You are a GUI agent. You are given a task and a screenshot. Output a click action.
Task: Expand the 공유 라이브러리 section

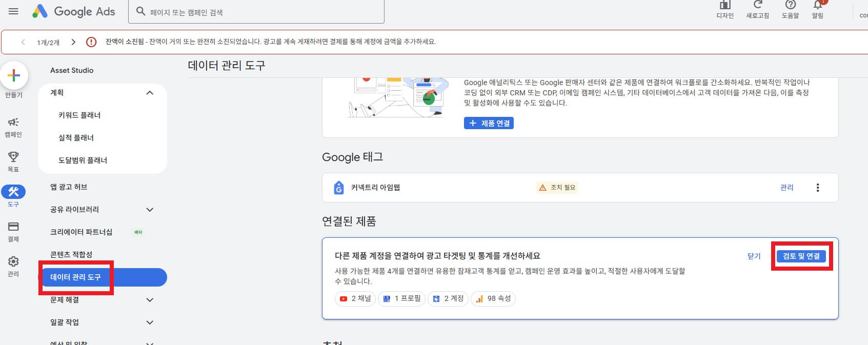[150, 210]
